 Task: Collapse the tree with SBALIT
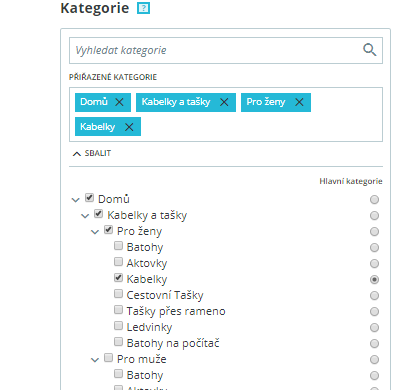[x=92, y=153]
